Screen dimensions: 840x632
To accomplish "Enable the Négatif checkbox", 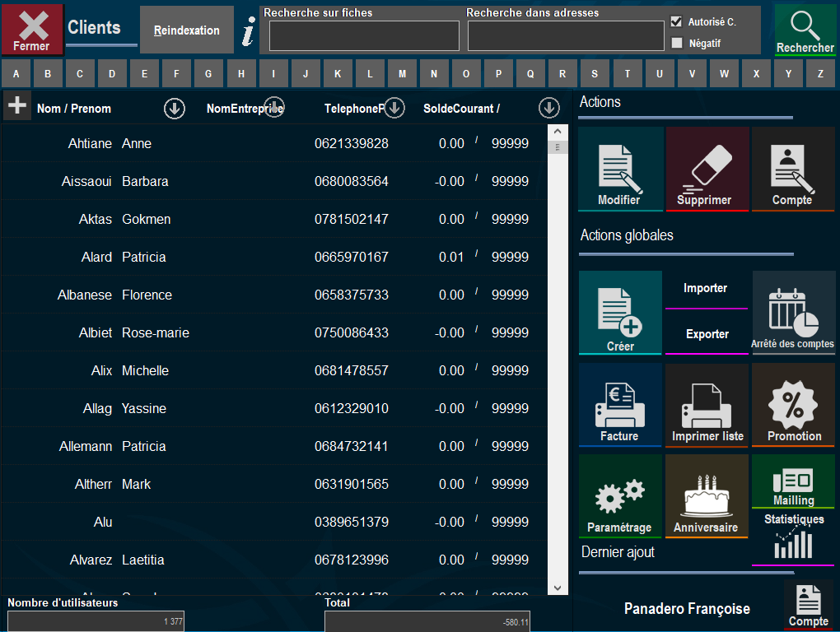I will coord(677,43).
